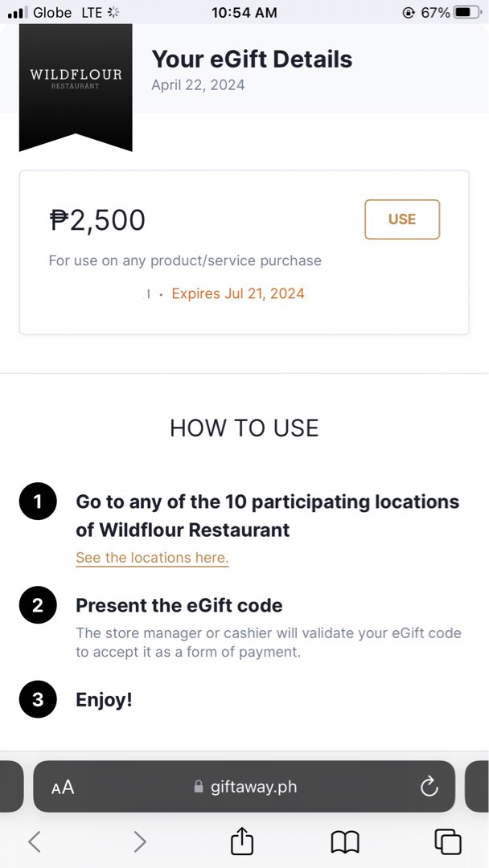Tap the Wildflour Restaurant logo ribbon
Image resolution: width=489 pixels, height=868 pixels.
click(75, 80)
